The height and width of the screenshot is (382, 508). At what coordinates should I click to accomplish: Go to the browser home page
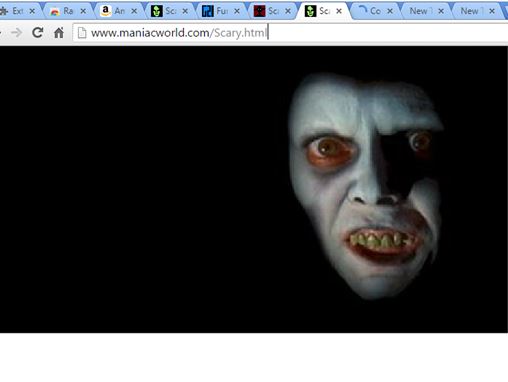pyautogui.click(x=59, y=33)
